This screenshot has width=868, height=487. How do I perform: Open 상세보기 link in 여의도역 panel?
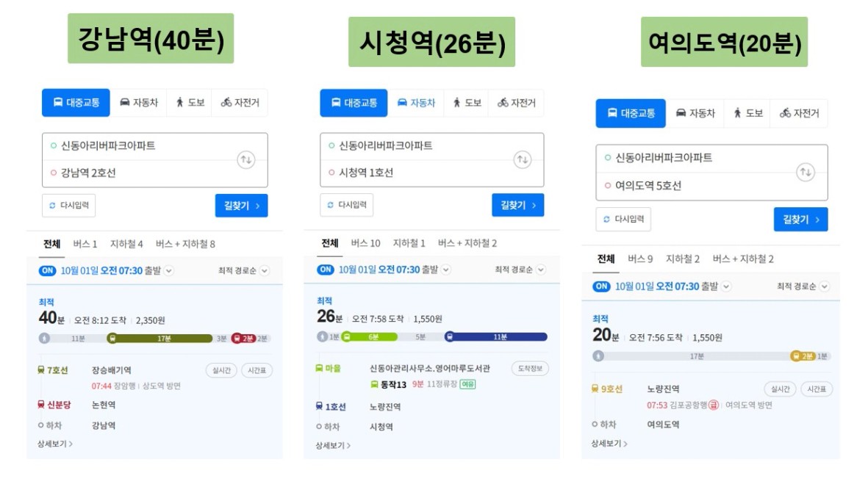pos(609,443)
